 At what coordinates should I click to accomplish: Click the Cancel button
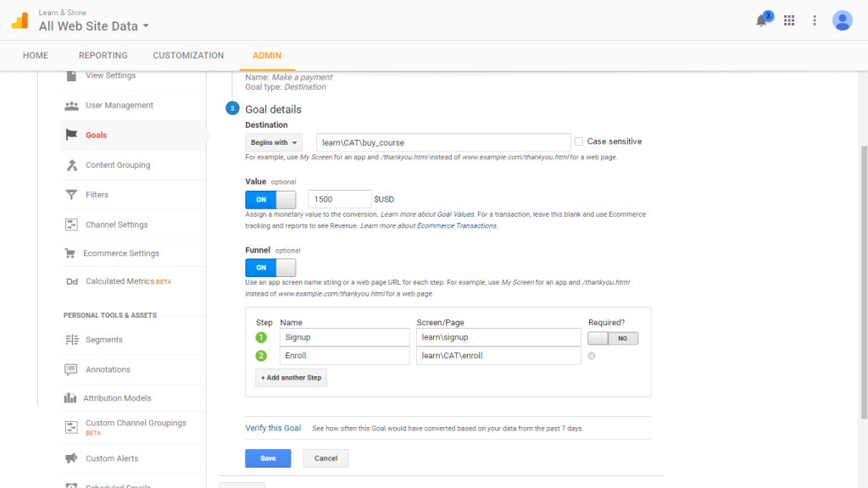click(325, 458)
